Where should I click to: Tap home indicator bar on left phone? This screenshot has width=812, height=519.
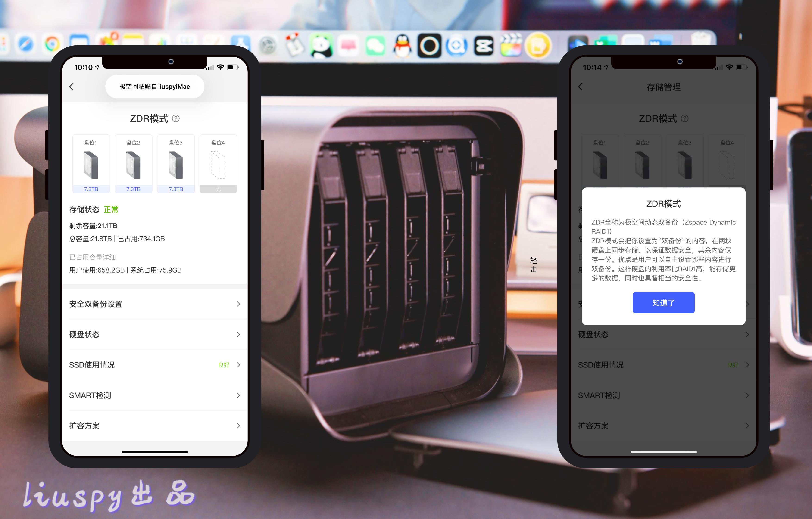(154, 452)
